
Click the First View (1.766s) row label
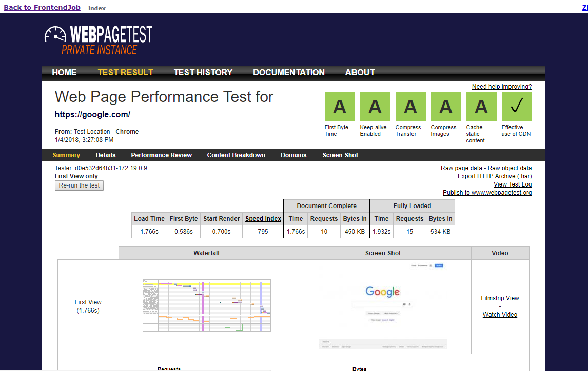pyautogui.click(x=88, y=306)
